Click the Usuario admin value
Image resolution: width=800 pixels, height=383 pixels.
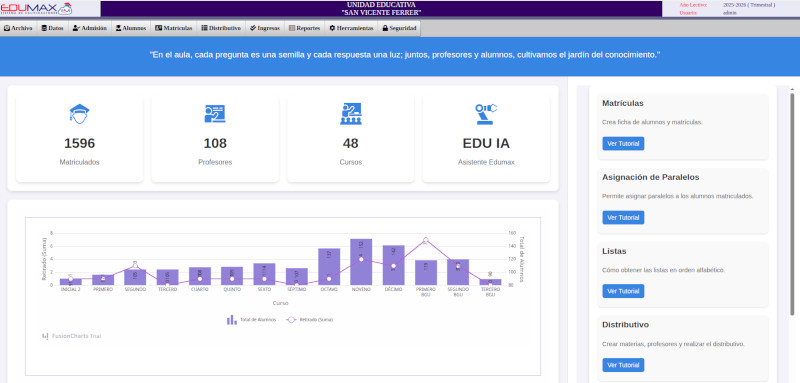tap(730, 13)
